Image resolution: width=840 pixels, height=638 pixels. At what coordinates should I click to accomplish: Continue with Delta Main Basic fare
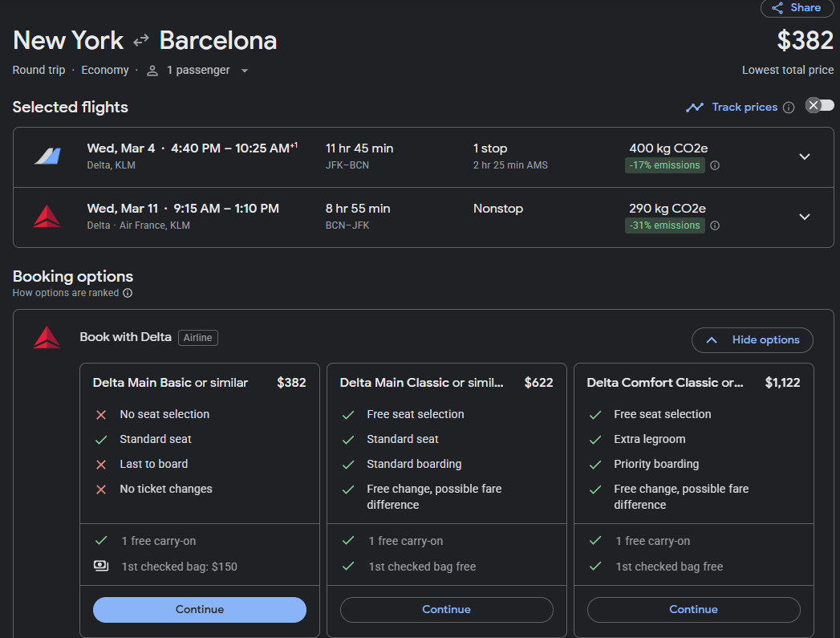tap(200, 610)
